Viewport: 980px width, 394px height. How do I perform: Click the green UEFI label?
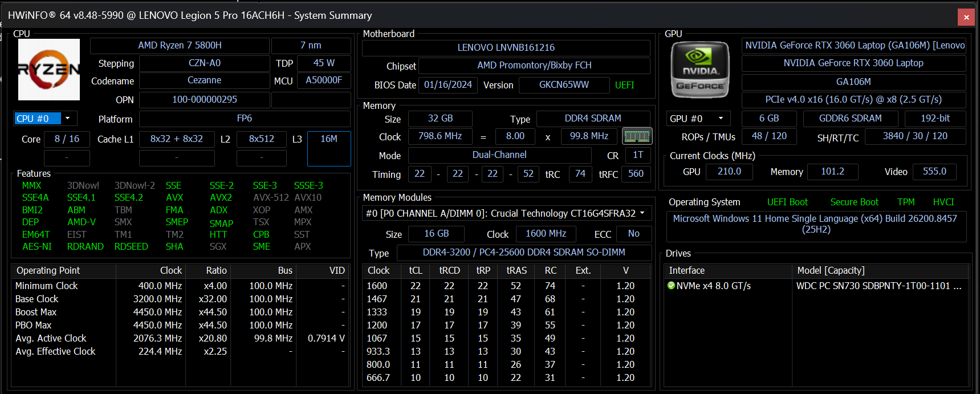pos(624,85)
